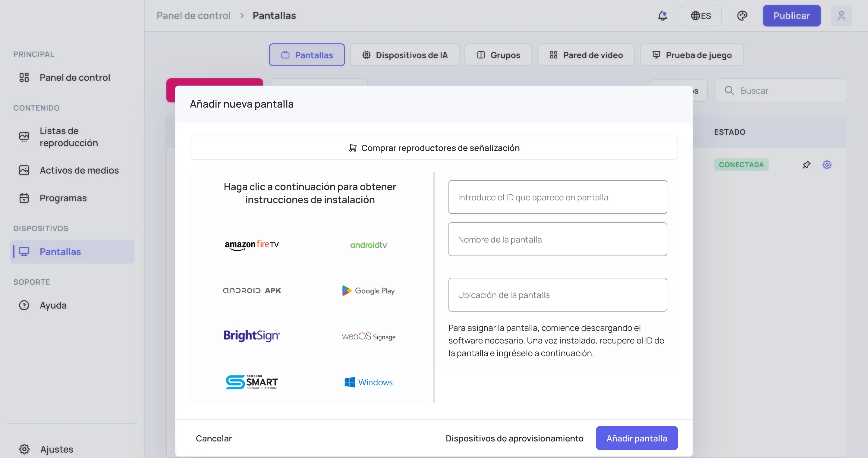Click Cancelar in the dialog

tap(214, 438)
